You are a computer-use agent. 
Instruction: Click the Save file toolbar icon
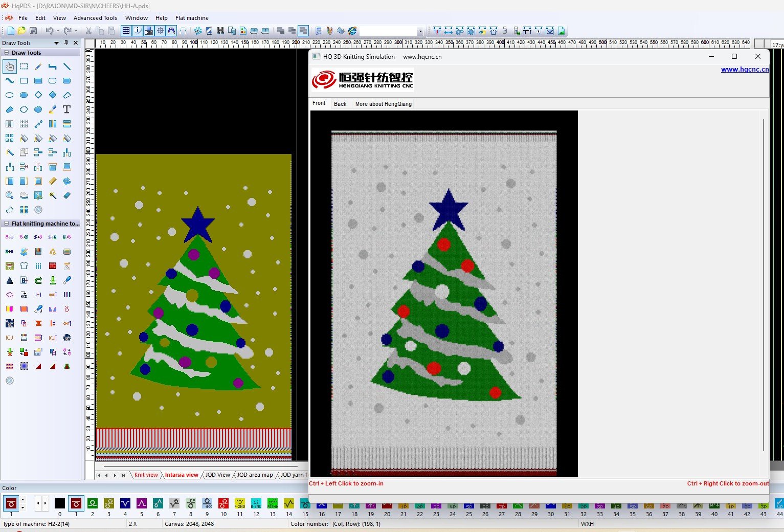[x=33, y=31]
